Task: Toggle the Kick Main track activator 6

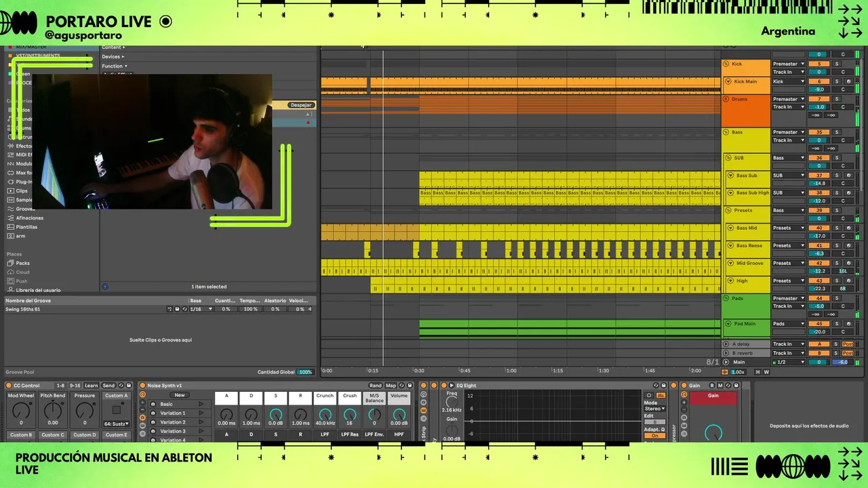Action: click(x=819, y=81)
